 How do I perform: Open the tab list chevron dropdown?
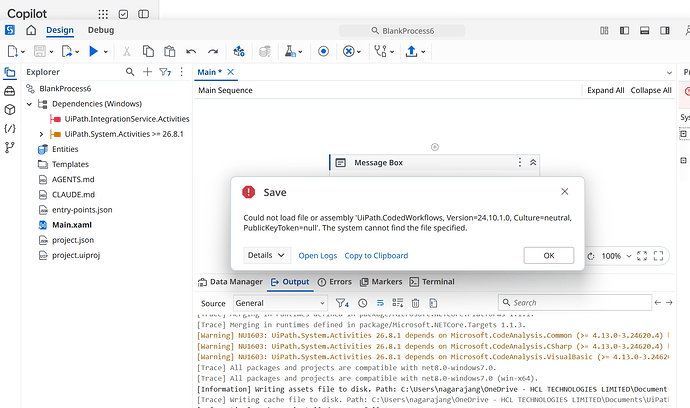coord(669,73)
